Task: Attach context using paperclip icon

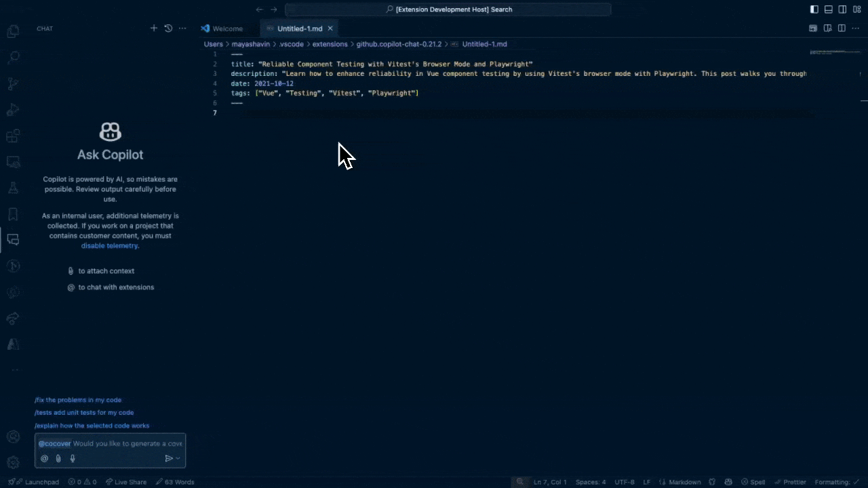Action: (x=58, y=458)
